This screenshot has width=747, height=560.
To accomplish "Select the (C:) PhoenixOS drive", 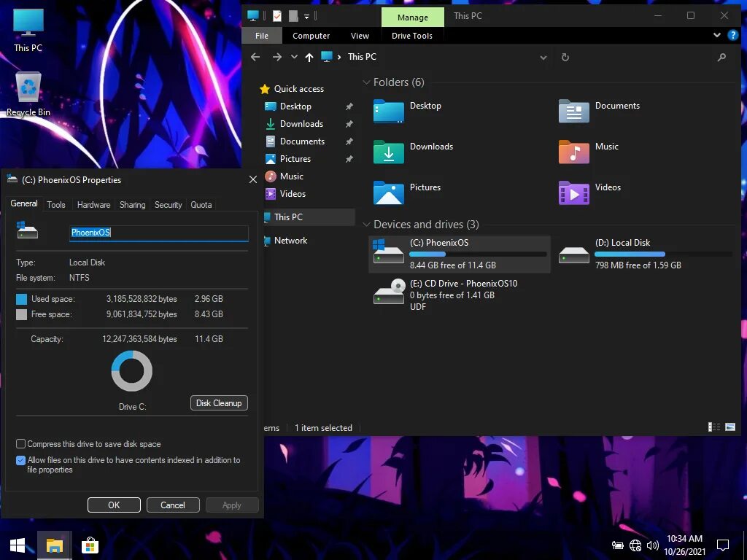I will (x=460, y=254).
